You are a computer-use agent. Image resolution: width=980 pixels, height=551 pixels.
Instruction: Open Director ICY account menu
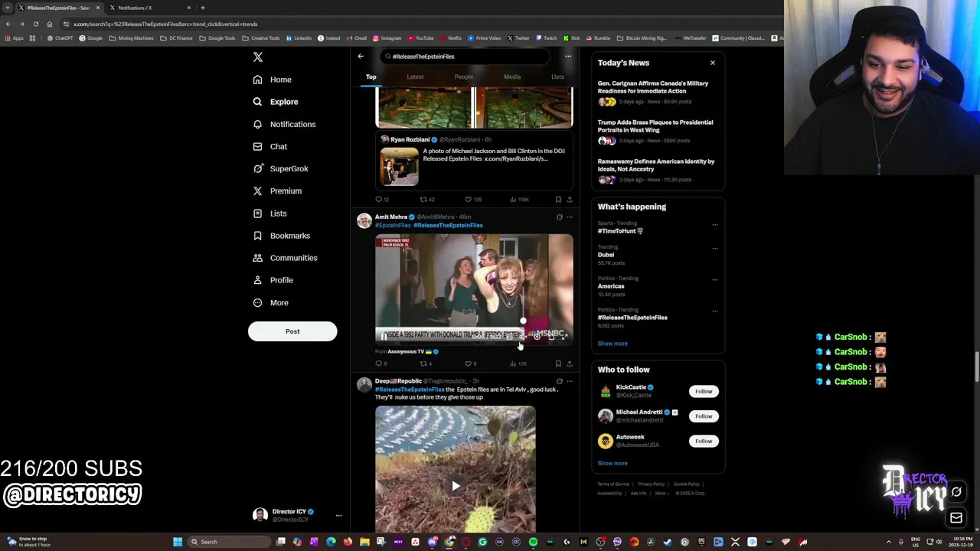[298, 515]
